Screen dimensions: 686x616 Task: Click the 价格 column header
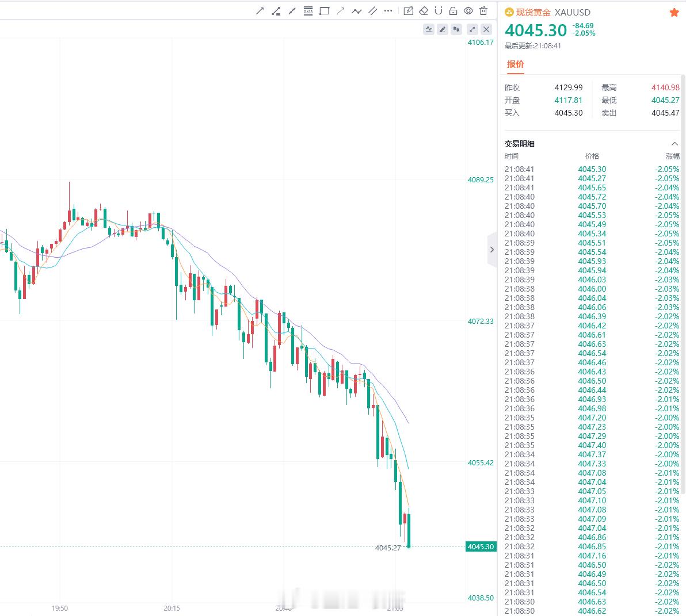pos(592,156)
